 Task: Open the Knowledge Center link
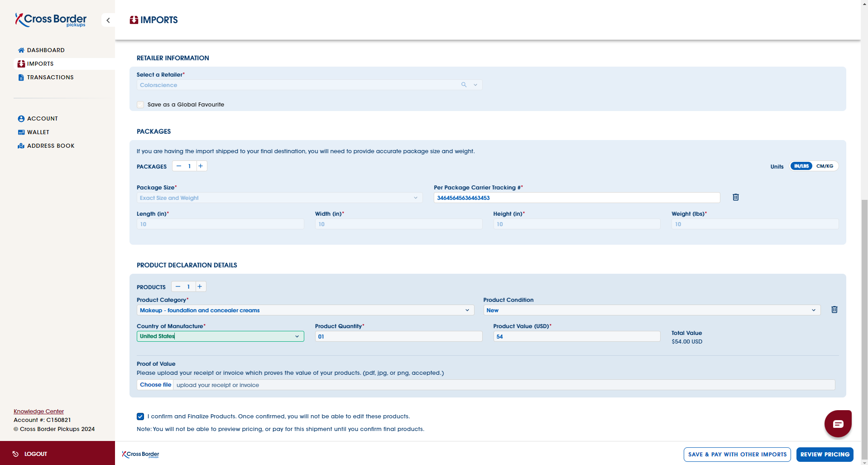[x=38, y=412]
